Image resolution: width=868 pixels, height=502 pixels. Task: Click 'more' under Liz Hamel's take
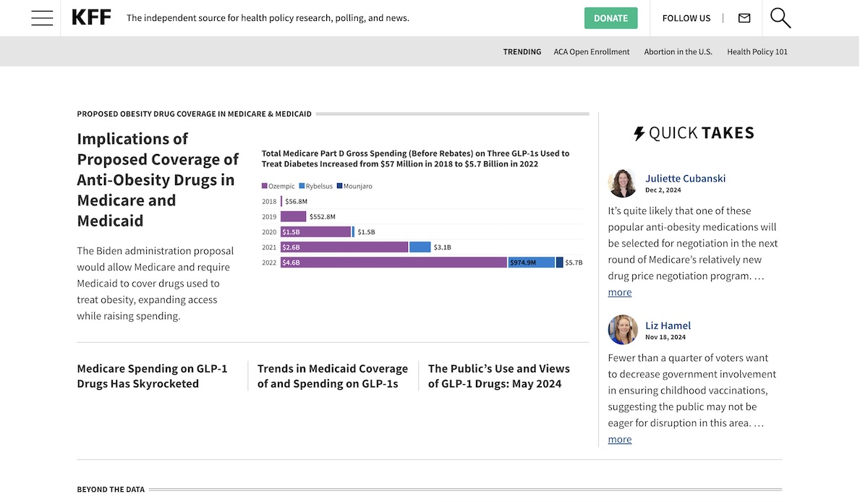(x=620, y=439)
